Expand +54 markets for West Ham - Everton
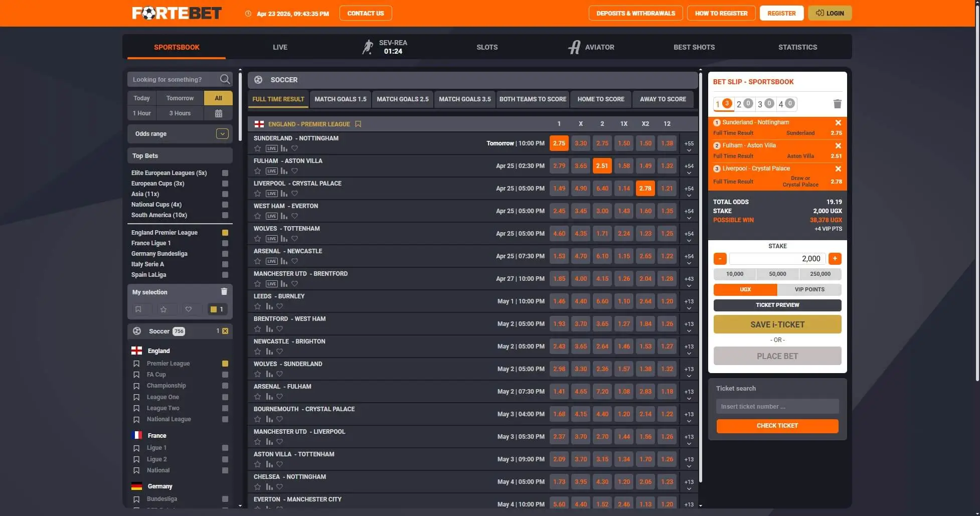980x516 pixels. (689, 214)
